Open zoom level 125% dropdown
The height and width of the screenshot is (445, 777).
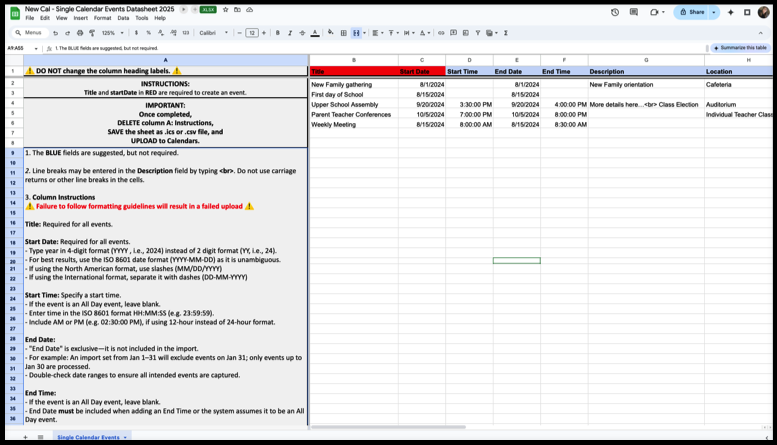112,33
